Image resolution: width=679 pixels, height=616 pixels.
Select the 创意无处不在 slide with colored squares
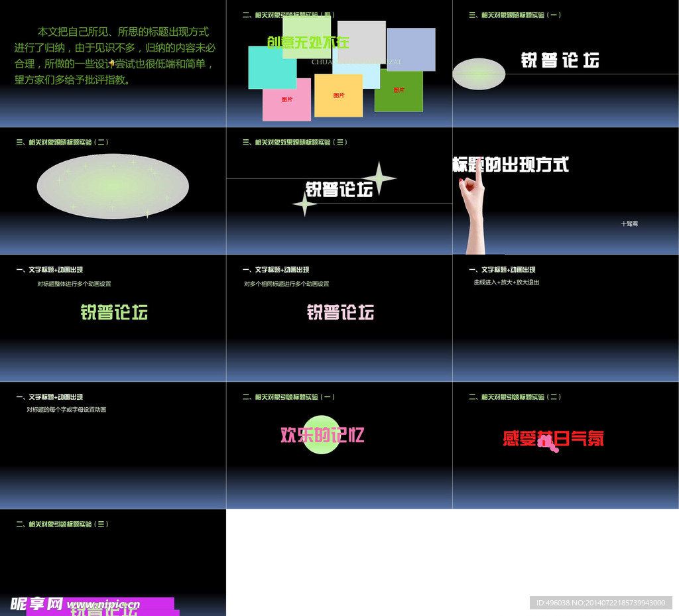(x=339, y=63)
